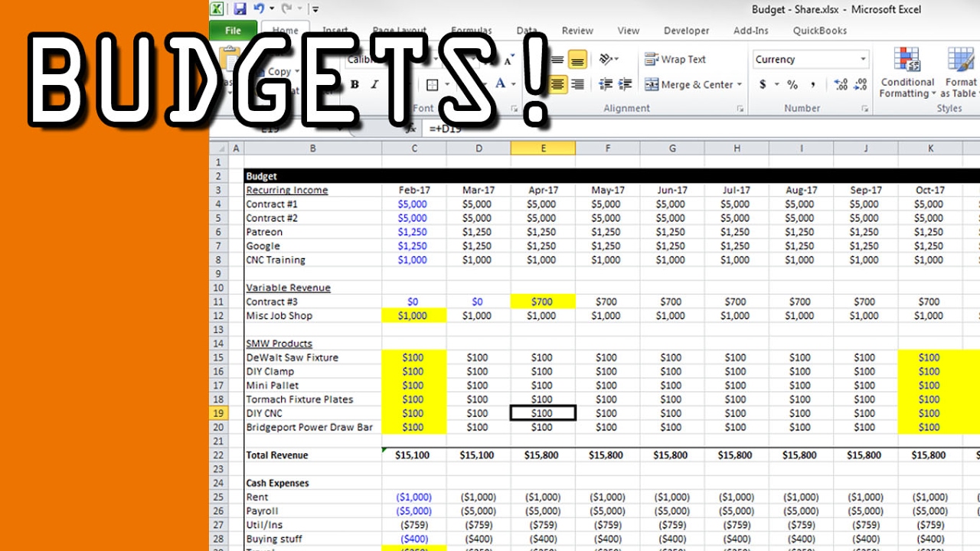
Task: Toggle Italic formatting
Action: pos(375,84)
